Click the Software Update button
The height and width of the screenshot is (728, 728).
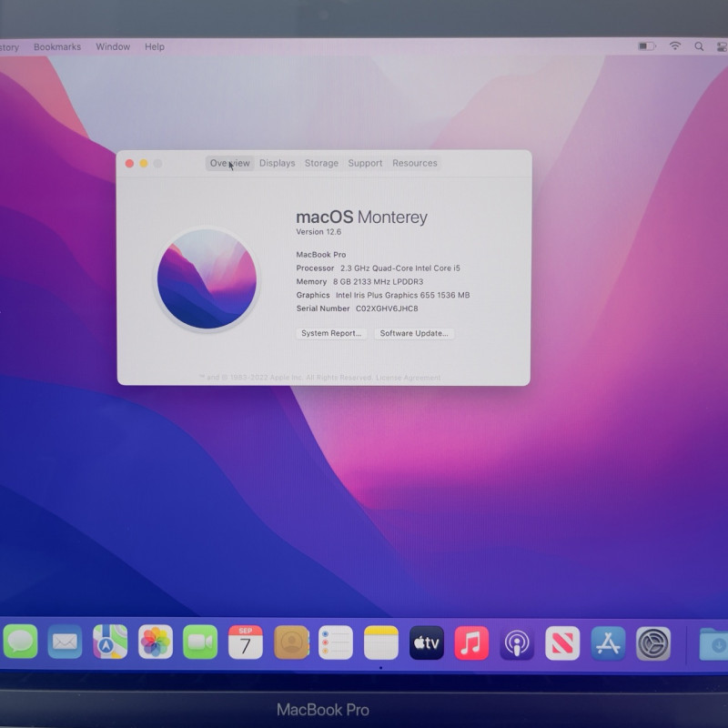tap(414, 333)
